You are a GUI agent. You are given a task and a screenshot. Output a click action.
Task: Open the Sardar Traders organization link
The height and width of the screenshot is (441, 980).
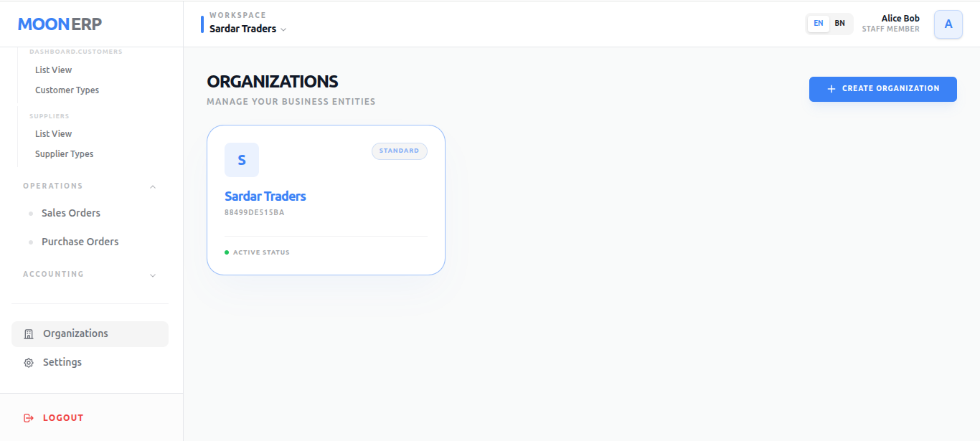[265, 196]
